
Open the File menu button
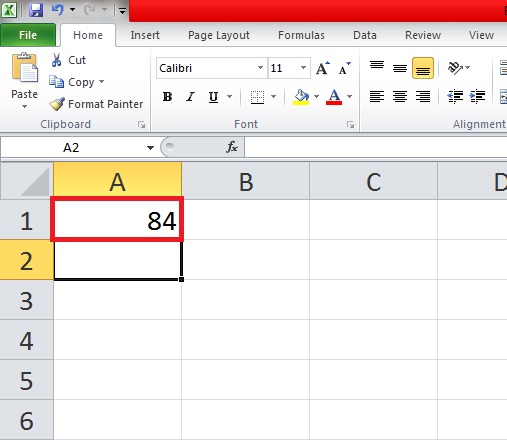28,35
